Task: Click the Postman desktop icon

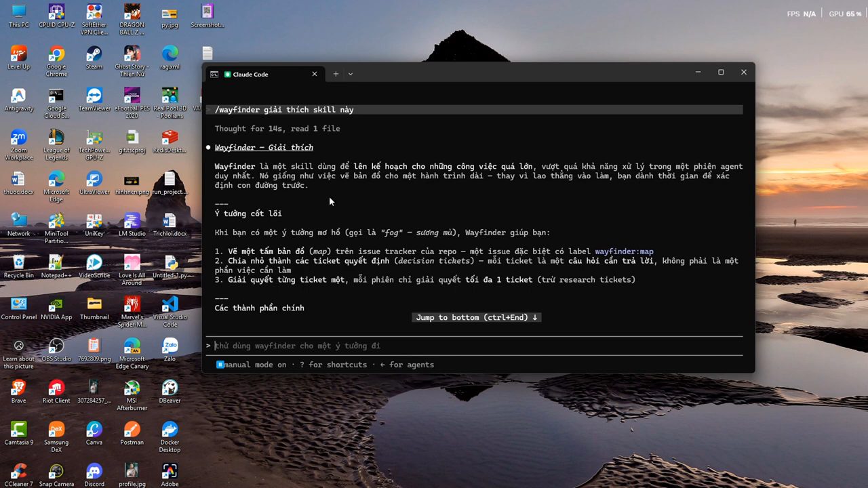Action: click(132, 434)
